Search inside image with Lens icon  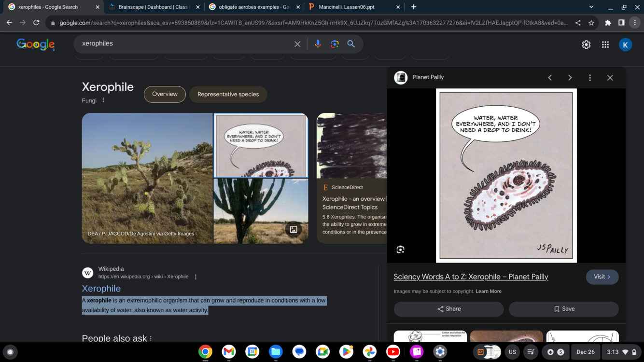coord(400,250)
